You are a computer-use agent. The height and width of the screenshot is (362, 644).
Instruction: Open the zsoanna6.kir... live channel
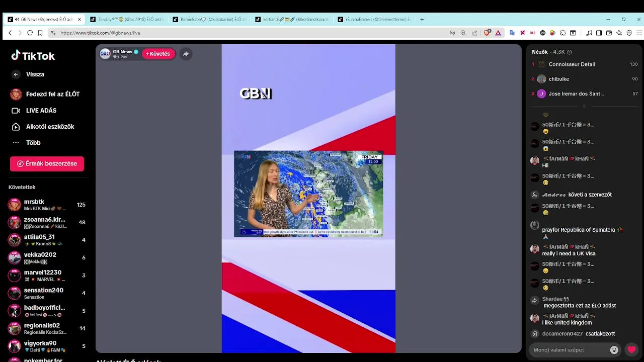tap(47, 222)
